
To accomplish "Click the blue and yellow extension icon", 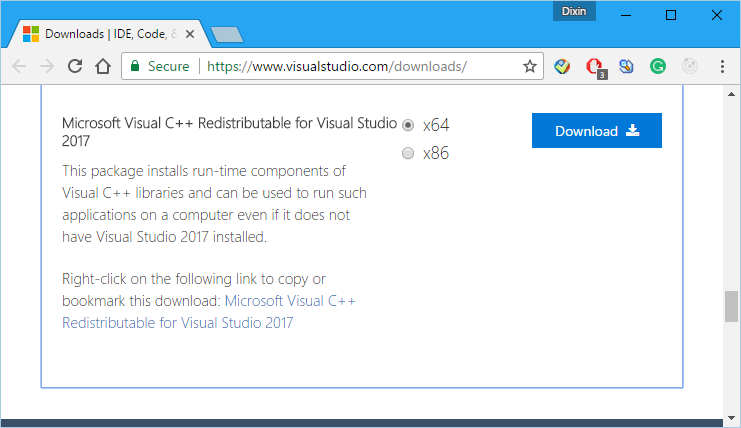I will [626, 67].
